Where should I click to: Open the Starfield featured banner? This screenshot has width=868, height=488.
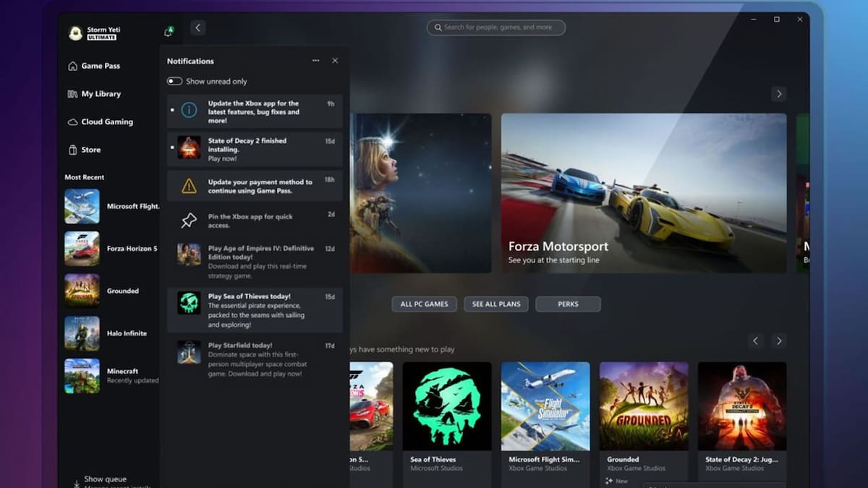pos(420,193)
